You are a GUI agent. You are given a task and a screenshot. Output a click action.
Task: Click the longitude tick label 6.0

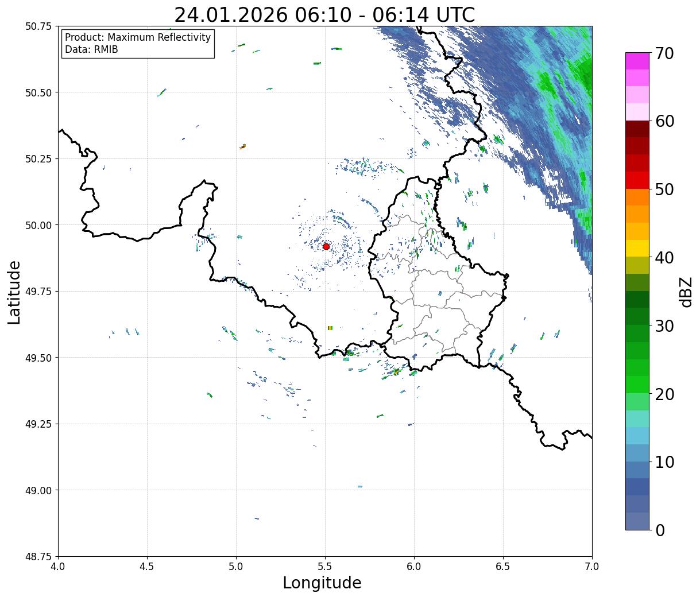tap(414, 567)
